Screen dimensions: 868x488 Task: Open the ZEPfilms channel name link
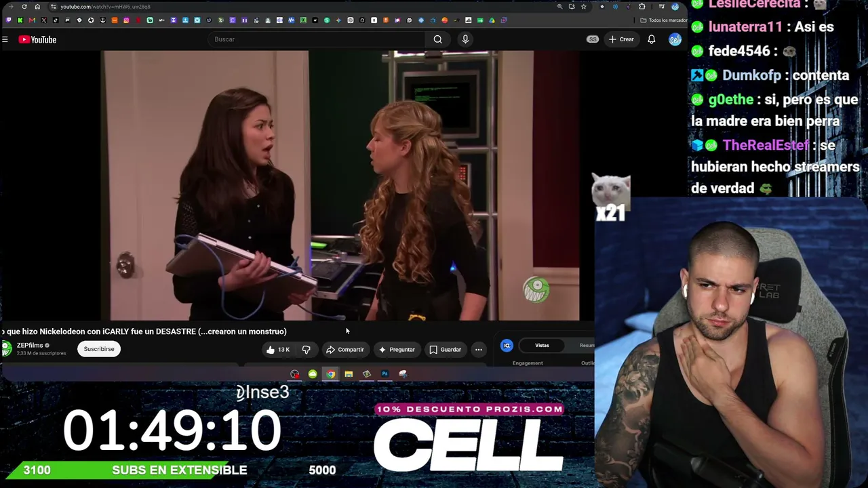pos(30,346)
